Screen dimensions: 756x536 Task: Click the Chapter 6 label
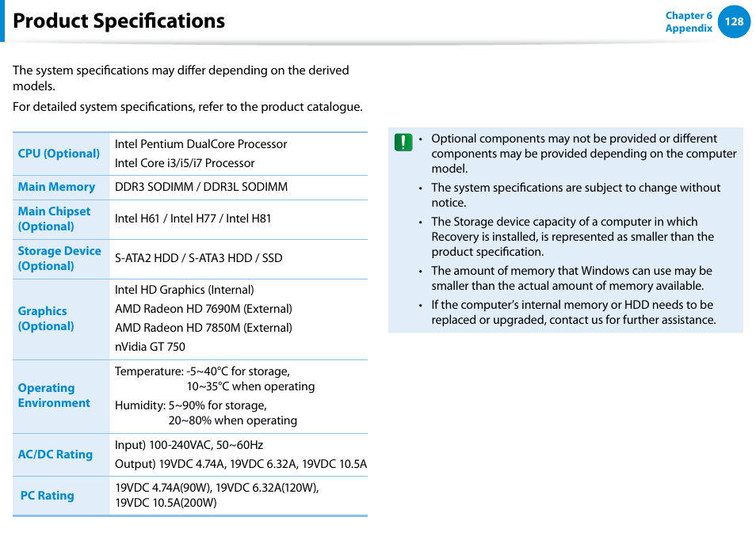click(689, 15)
